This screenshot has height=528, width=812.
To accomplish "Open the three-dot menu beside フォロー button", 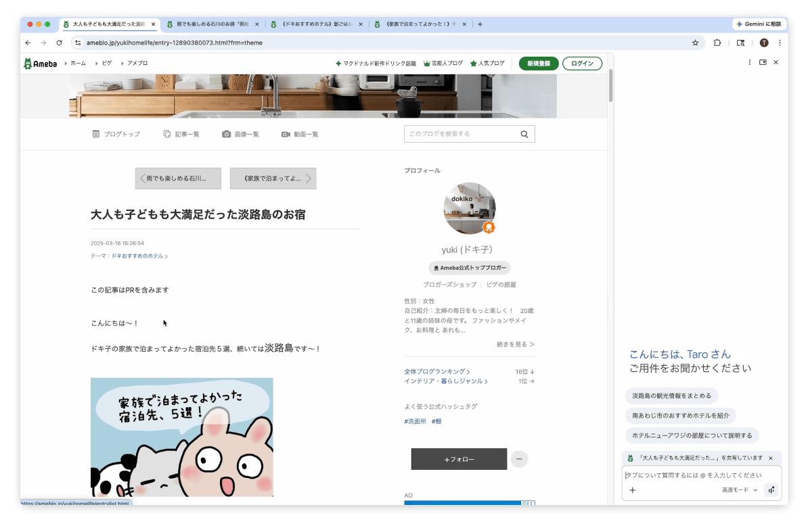I will click(519, 459).
